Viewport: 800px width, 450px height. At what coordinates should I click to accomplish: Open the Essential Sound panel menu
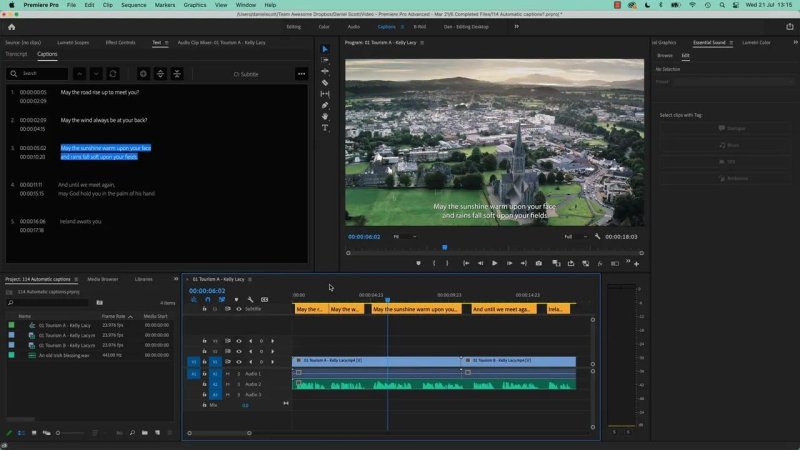pyautogui.click(x=731, y=43)
